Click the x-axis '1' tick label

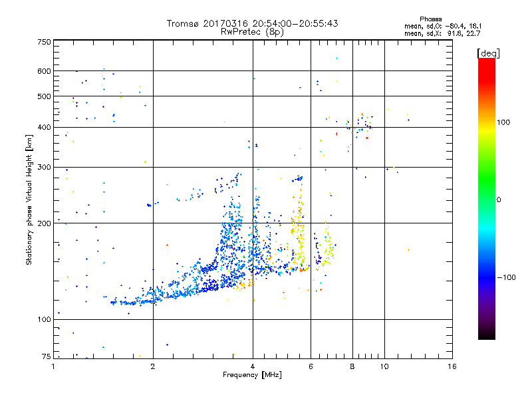53,366
